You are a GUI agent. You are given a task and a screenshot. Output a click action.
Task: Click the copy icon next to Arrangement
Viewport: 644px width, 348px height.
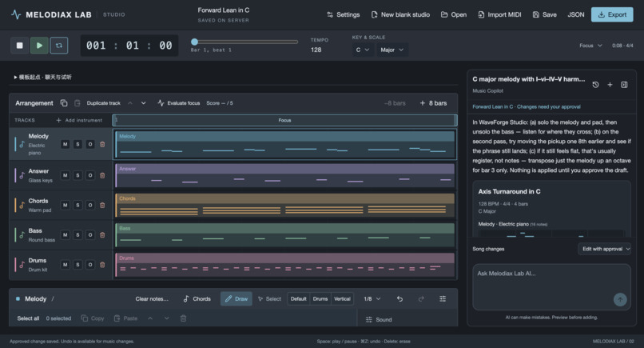[x=64, y=103]
